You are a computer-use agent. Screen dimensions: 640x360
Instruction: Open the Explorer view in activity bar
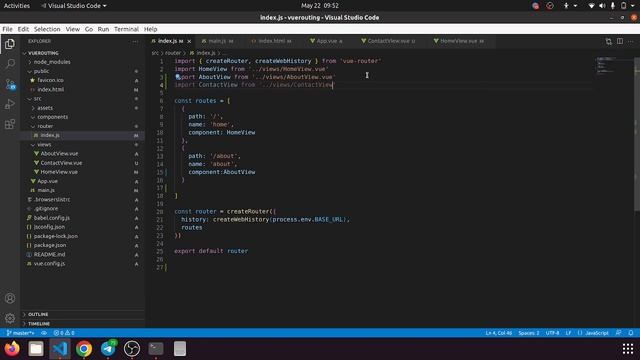click(x=10, y=44)
